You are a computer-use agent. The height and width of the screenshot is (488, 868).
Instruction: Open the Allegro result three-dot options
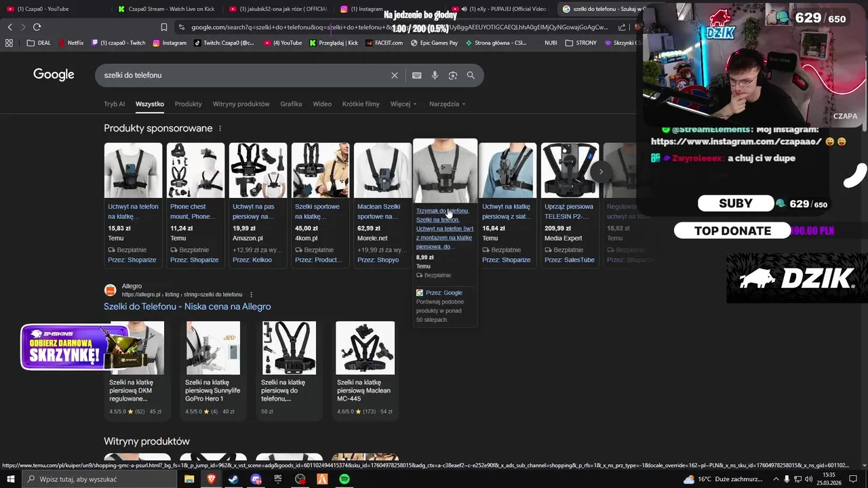tap(251, 295)
